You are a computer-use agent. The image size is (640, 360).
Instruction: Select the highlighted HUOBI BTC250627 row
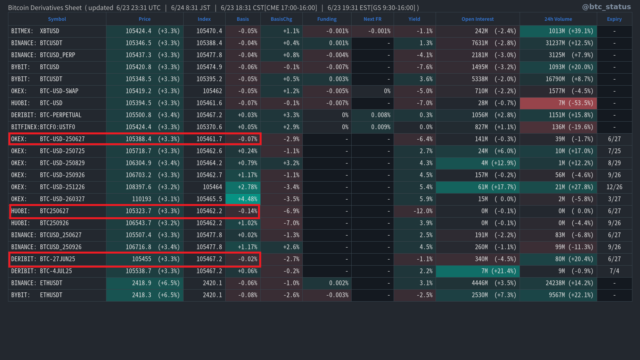(x=135, y=211)
